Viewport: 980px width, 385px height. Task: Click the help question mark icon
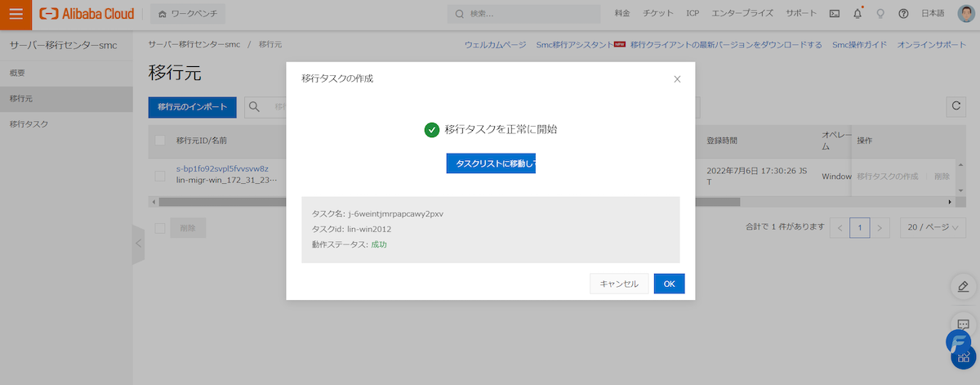[903, 14]
